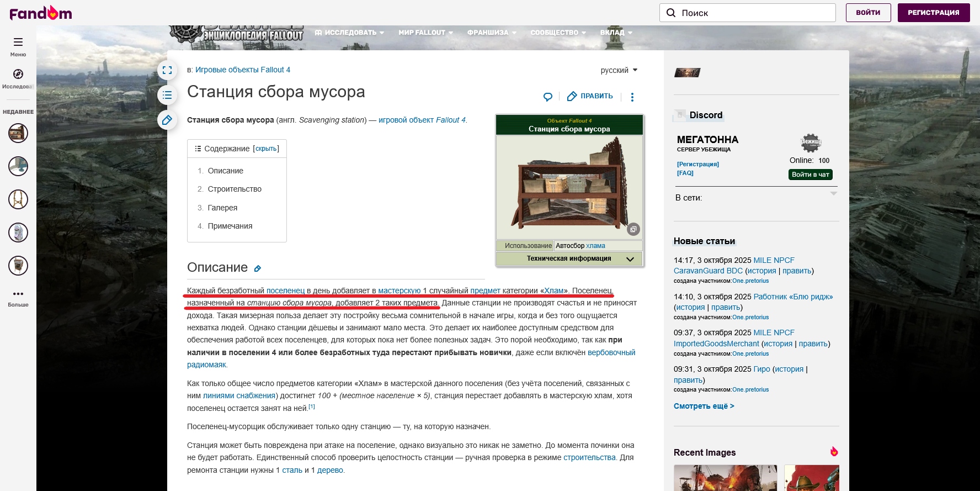Open the second Recent Images thumbnail with cowboy

(811, 478)
